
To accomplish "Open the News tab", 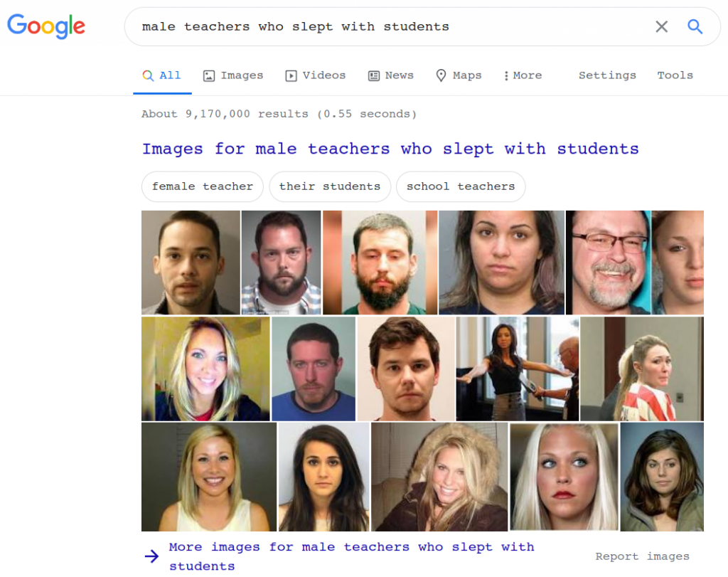I will (x=390, y=75).
